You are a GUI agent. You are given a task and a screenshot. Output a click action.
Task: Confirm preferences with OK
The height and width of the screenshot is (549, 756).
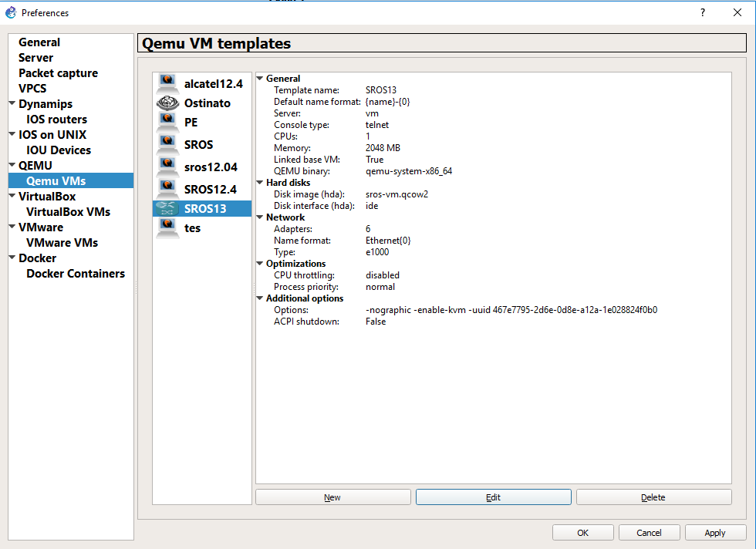tap(583, 533)
